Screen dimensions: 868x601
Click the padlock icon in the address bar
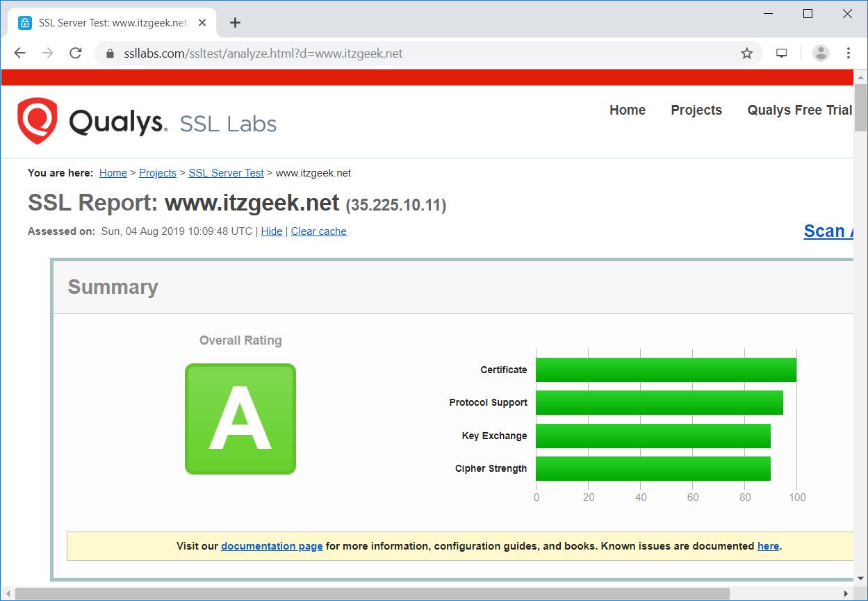click(x=109, y=52)
